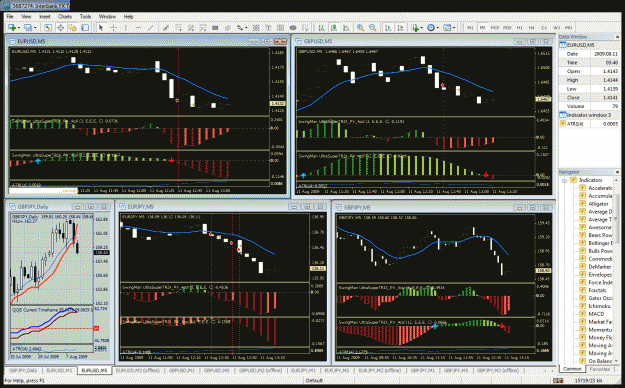This screenshot has height=388, width=625.
Task: Switch to the GBPJPY,Daily chart tab
Action: pyautogui.click(x=23, y=370)
